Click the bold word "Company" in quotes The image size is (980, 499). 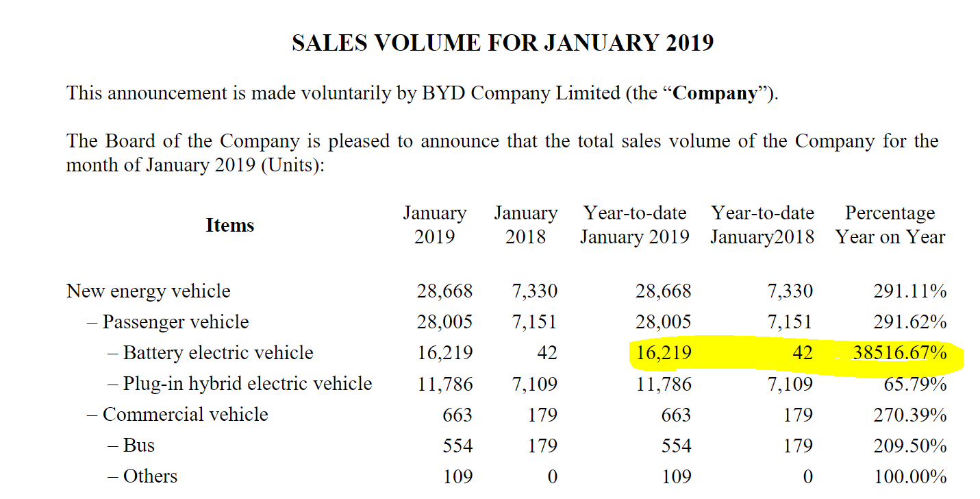(716, 93)
